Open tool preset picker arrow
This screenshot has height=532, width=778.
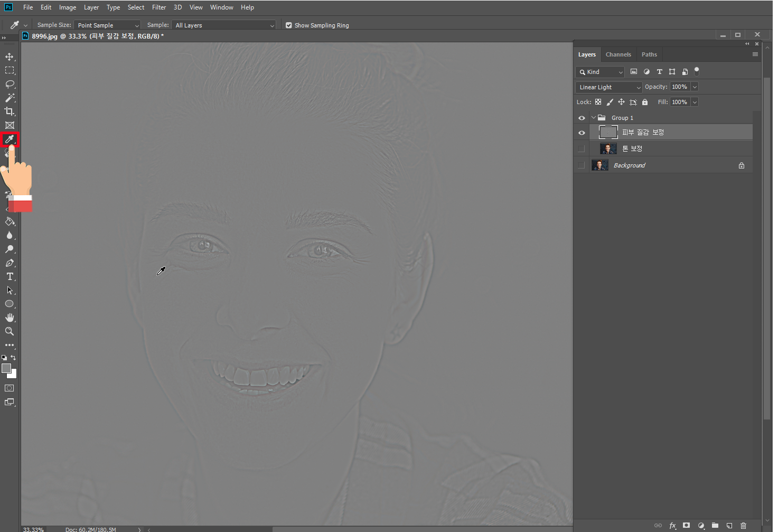coord(25,25)
